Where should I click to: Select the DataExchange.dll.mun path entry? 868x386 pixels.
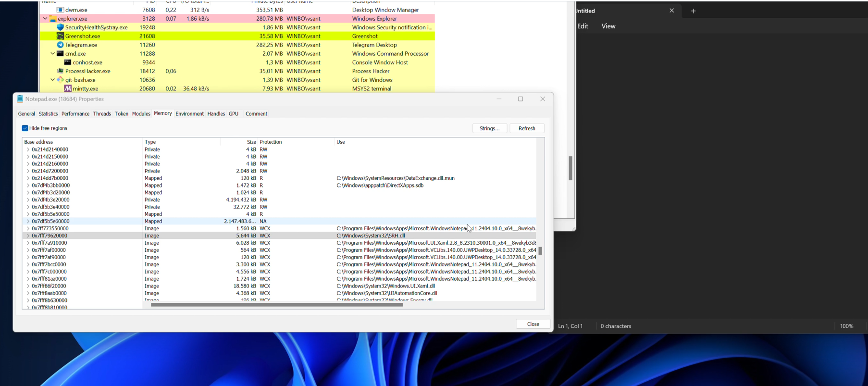click(396, 178)
